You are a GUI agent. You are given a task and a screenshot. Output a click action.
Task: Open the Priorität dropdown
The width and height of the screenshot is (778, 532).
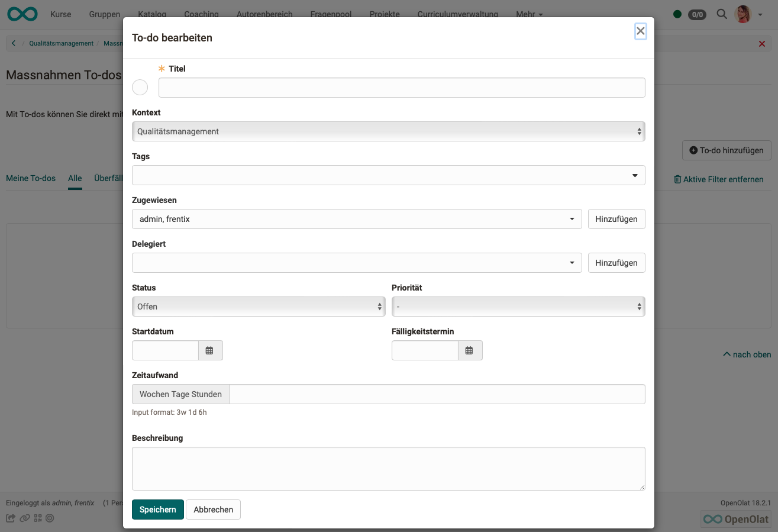518,306
